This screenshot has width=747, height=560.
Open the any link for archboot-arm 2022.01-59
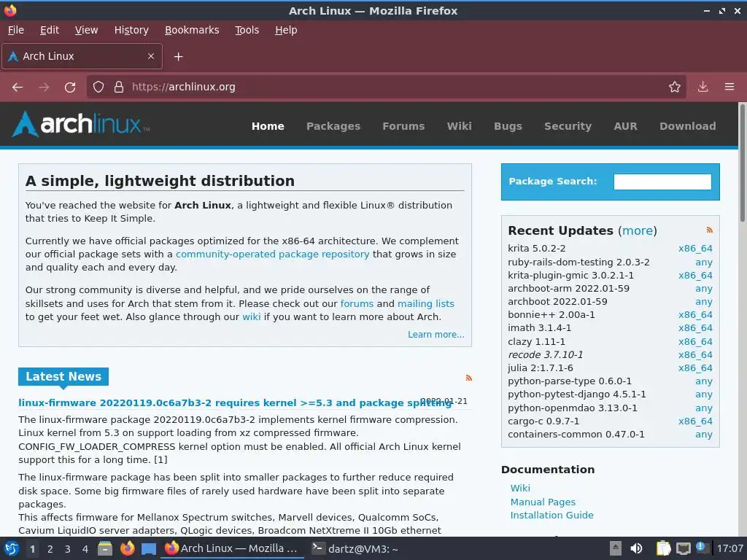704,289
